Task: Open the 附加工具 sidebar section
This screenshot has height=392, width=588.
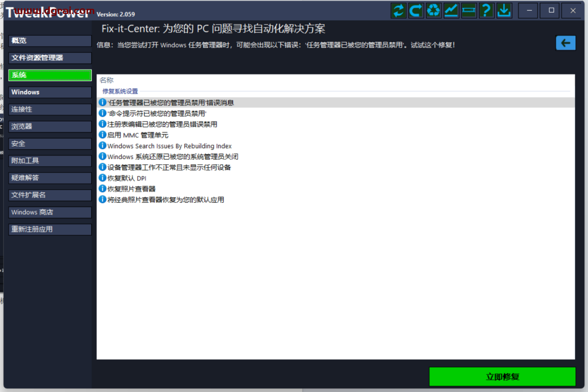Action: (50, 161)
